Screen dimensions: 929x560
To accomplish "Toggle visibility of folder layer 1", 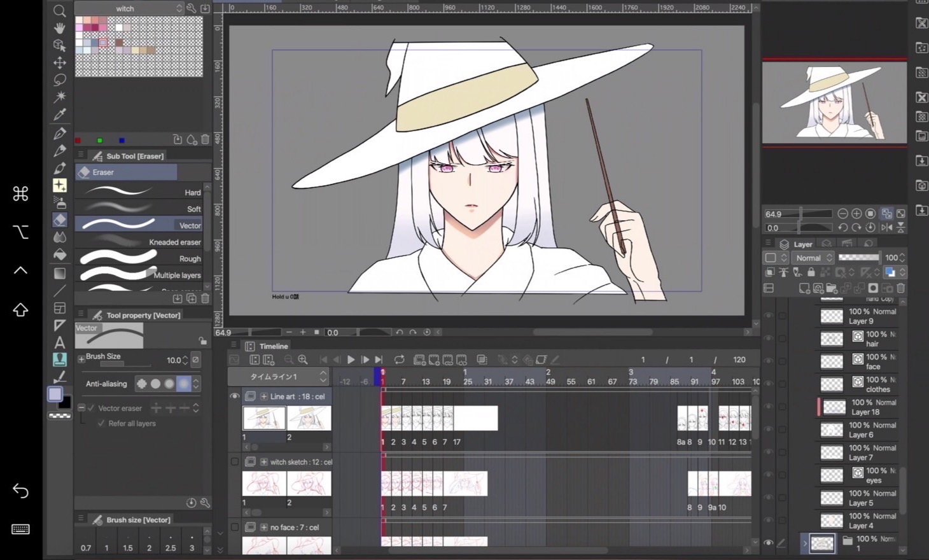I will point(768,543).
